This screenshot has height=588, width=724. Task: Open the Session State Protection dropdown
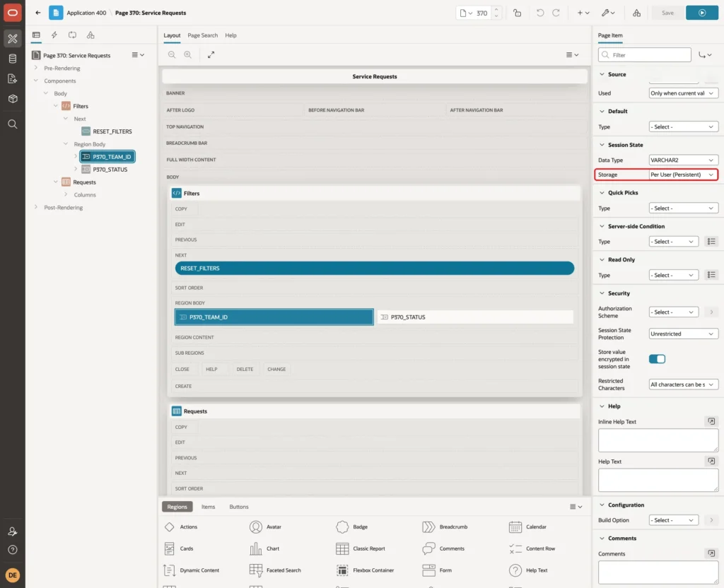684,334
